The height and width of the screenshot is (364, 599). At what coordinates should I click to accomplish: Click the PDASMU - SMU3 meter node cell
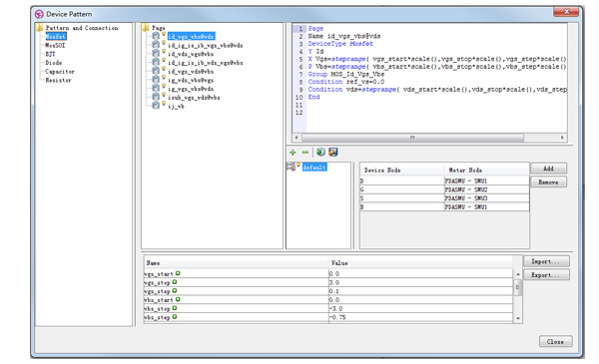click(487, 198)
